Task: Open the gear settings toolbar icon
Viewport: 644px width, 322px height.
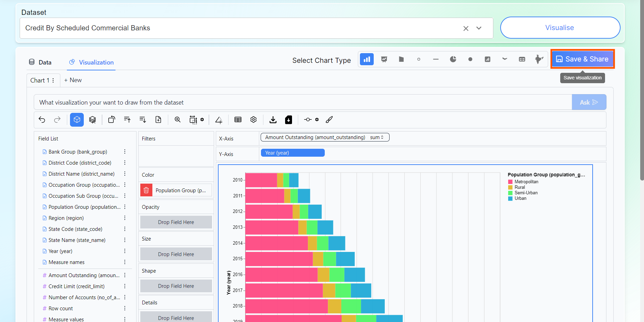Action: [x=253, y=120]
